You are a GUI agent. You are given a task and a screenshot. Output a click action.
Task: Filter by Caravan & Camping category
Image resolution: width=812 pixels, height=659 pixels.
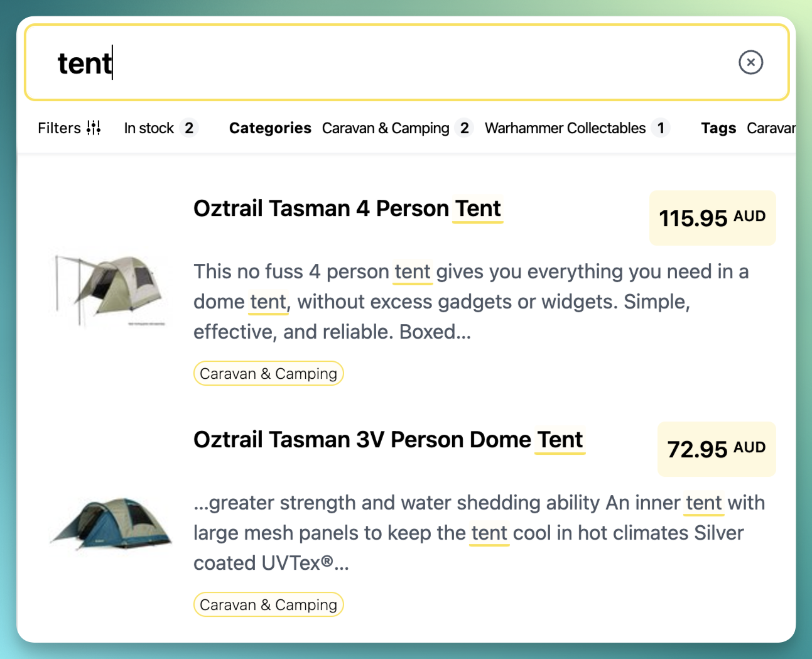click(x=396, y=128)
